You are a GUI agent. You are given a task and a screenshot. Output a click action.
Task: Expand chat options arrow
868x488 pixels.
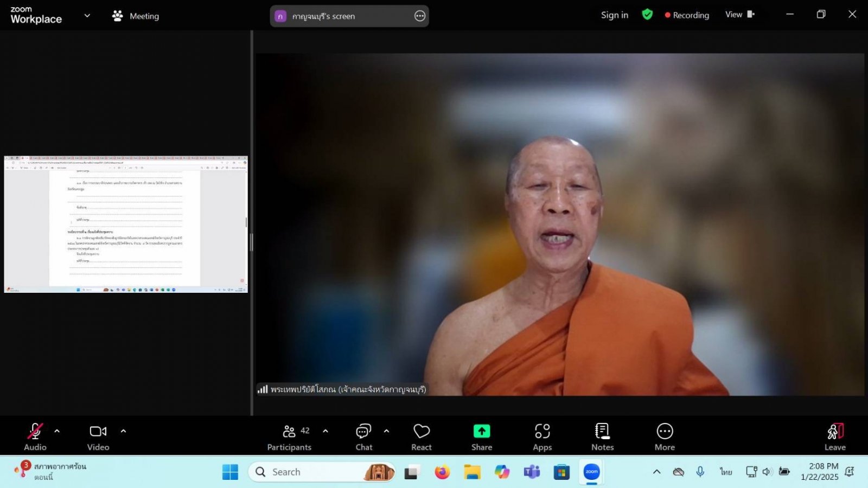click(386, 431)
